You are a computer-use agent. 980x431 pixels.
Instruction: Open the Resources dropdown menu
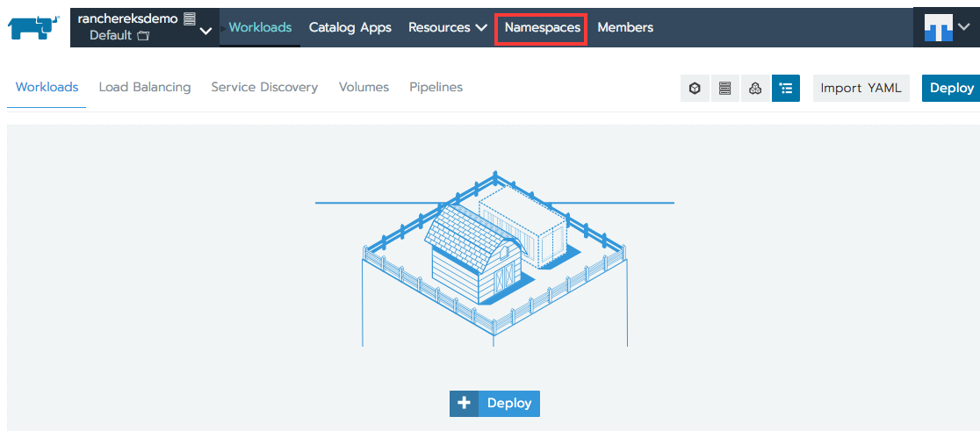coord(448,27)
